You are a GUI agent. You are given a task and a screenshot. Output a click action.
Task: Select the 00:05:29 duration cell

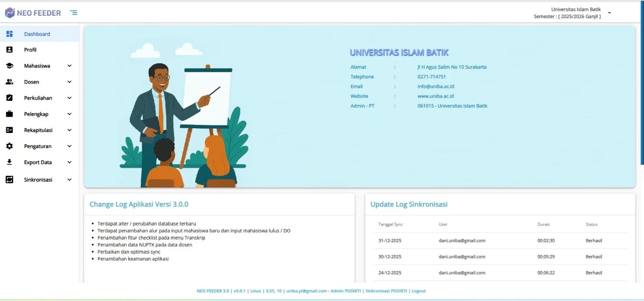click(546, 257)
